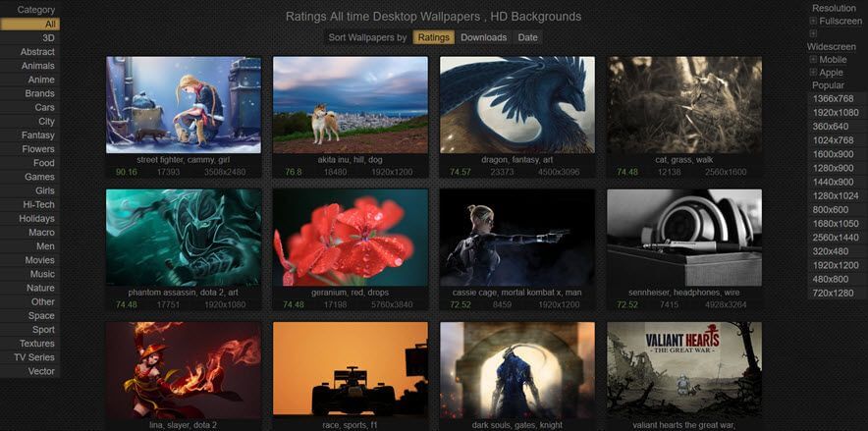
Task: Open the Men category
Action: pos(29,246)
